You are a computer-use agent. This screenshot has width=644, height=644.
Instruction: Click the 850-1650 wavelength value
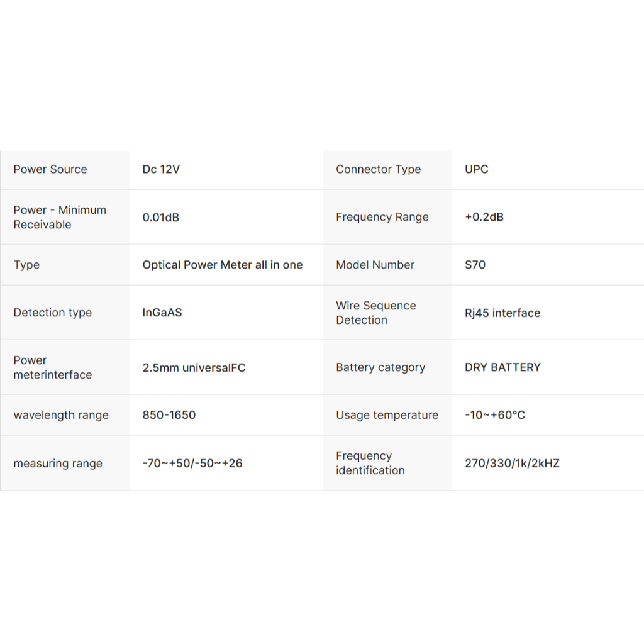[169, 415]
